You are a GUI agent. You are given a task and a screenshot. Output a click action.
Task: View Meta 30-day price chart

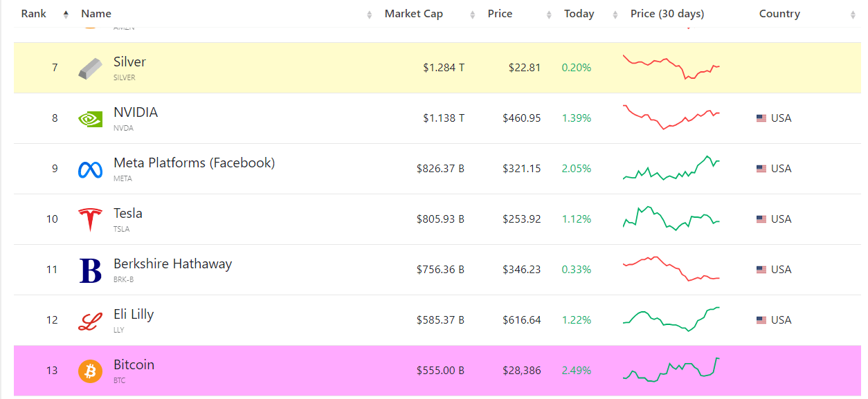671,168
